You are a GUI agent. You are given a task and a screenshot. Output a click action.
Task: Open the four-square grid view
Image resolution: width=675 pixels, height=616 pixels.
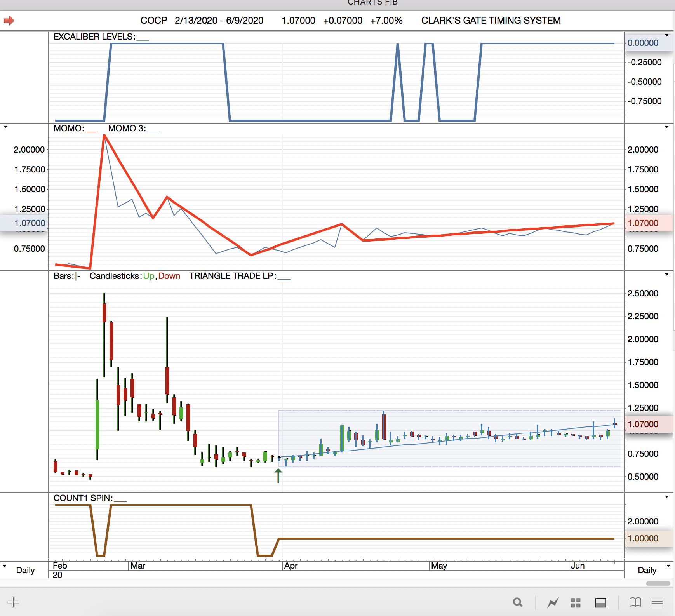click(x=576, y=602)
